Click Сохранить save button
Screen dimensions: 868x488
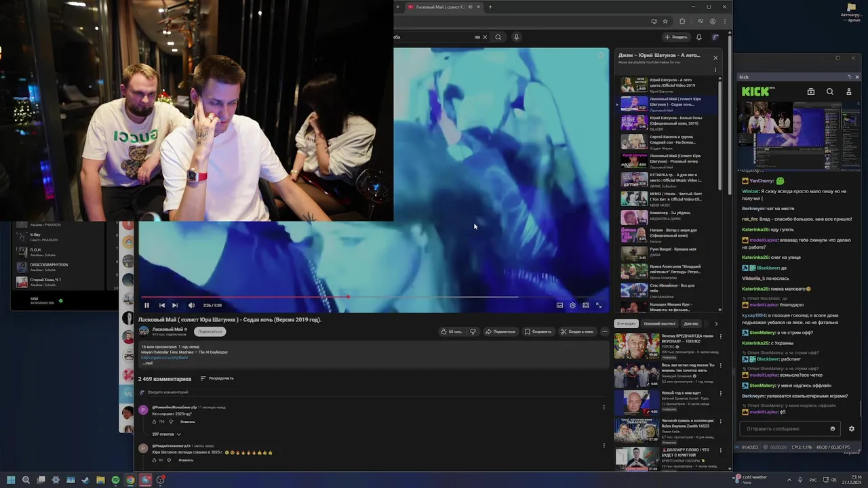[538, 331]
